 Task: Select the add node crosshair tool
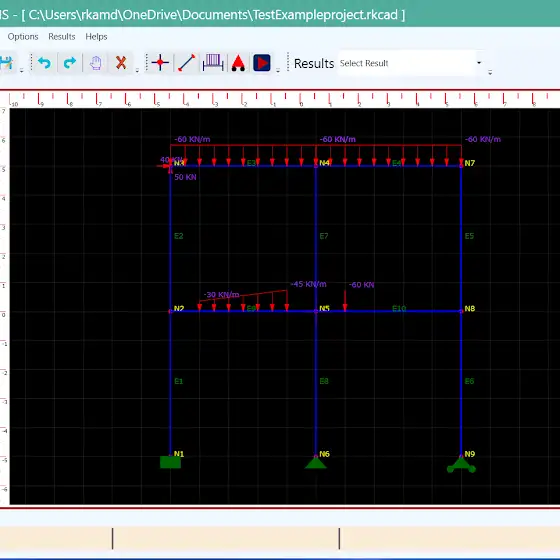(160, 63)
